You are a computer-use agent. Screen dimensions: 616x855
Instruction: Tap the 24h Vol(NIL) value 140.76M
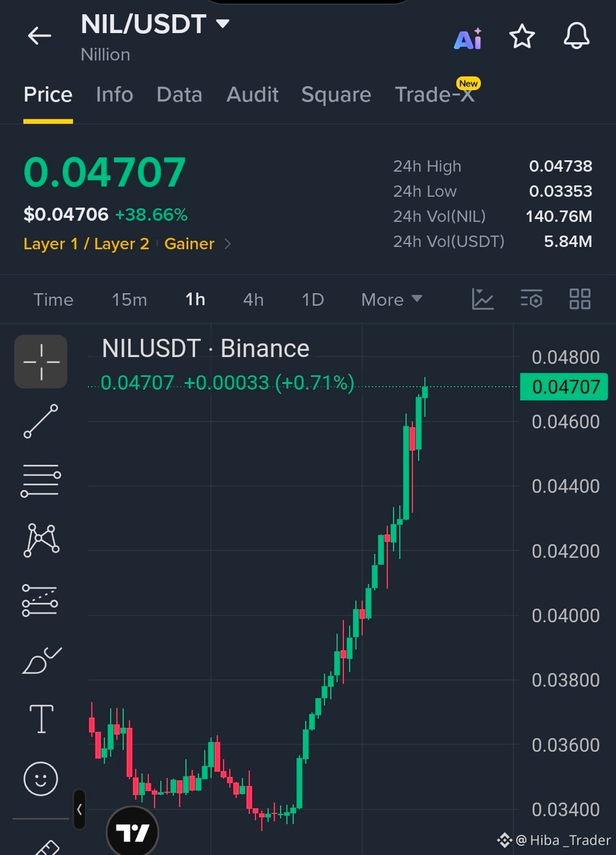click(x=558, y=216)
